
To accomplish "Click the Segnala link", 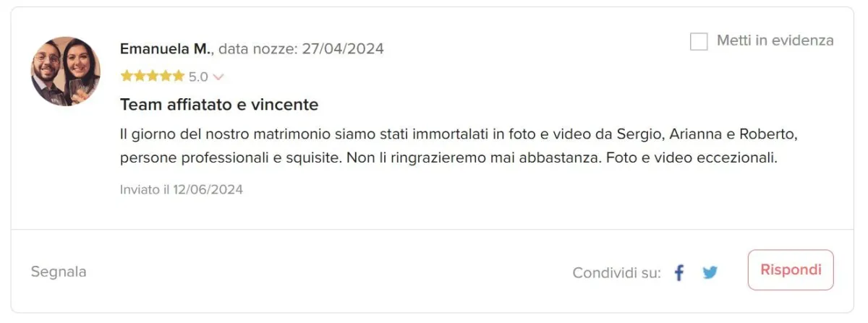I will click(x=59, y=272).
